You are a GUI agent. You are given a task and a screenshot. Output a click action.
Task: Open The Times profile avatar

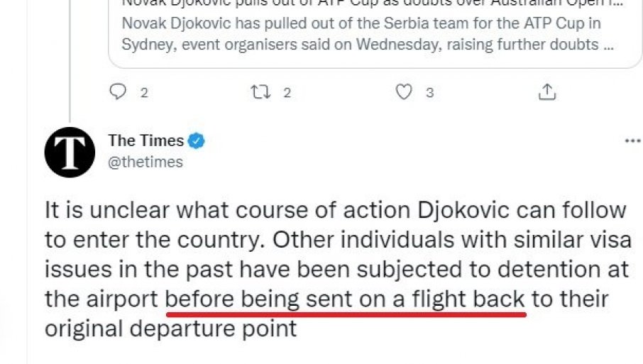point(70,152)
